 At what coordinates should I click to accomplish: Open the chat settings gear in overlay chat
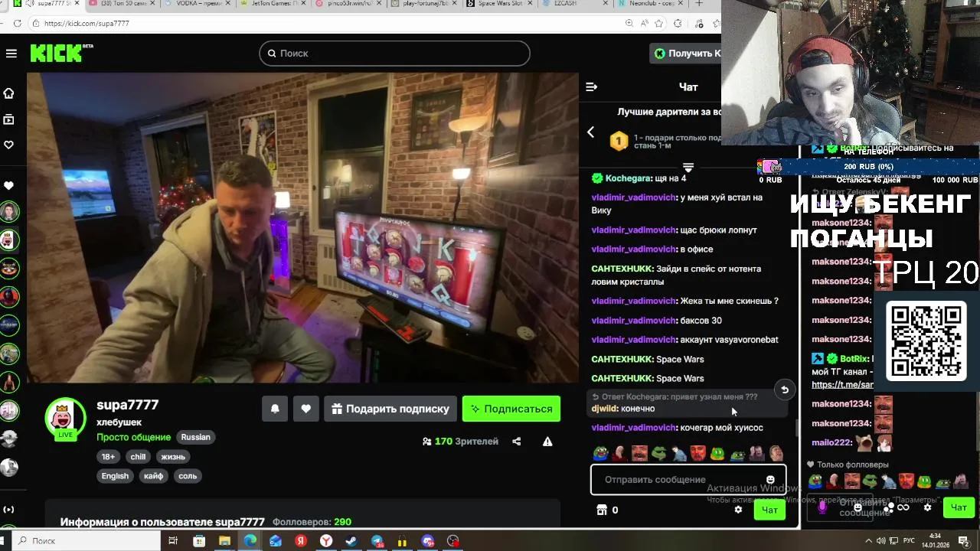(927, 507)
